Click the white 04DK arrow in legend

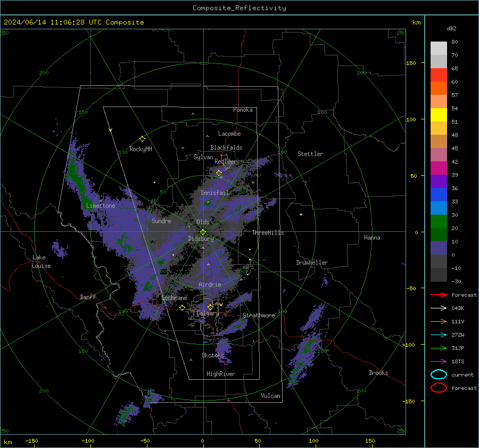pos(439,308)
